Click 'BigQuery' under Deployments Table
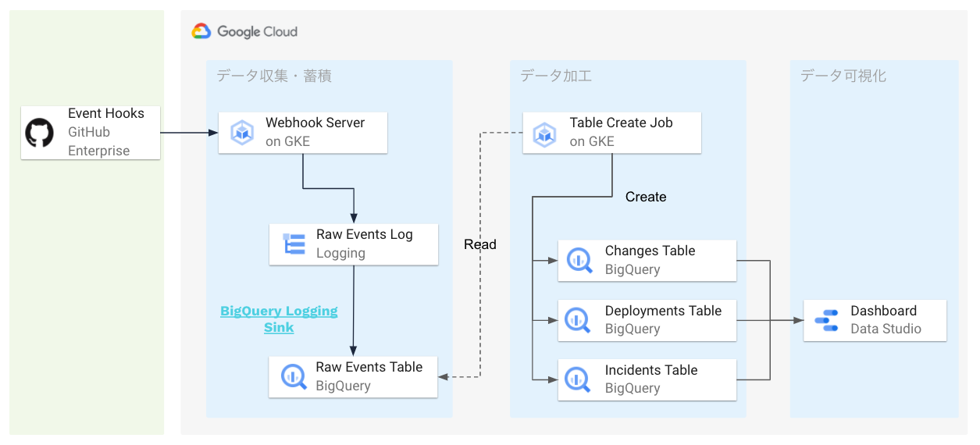980x445 pixels. click(x=633, y=329)
